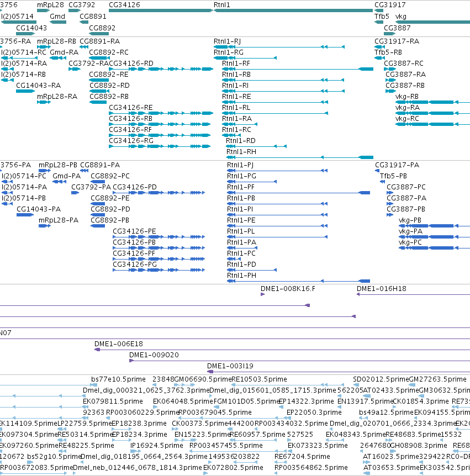Click the Tfb5-PB protein label

tap(393, 176)
